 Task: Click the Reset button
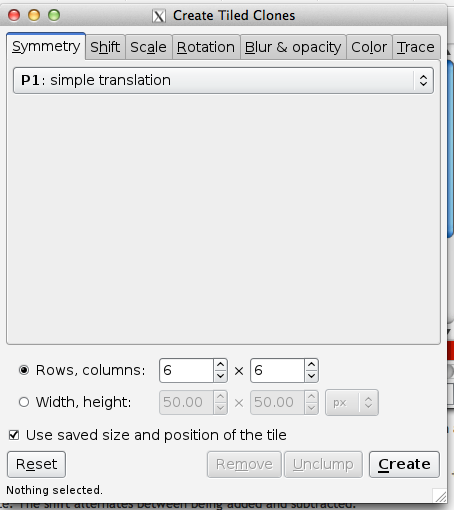[x=36, y=464]
